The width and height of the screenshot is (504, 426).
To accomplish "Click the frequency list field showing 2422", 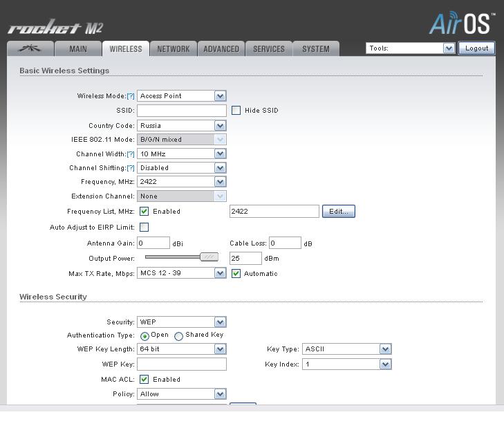I will coord(274,211).
